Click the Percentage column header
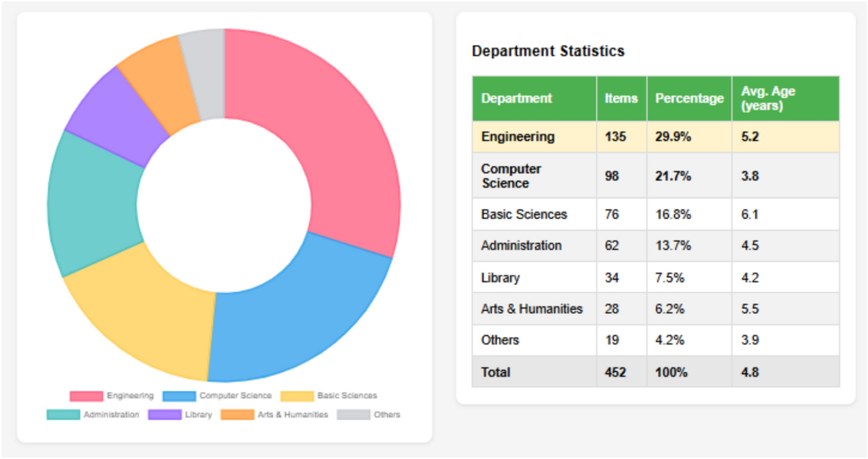 (689, 99)
